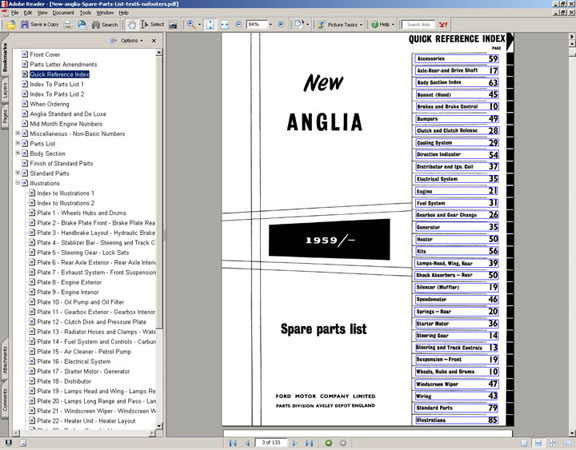
Task: Click the zoom out minus button
Action: pos(238,25)
